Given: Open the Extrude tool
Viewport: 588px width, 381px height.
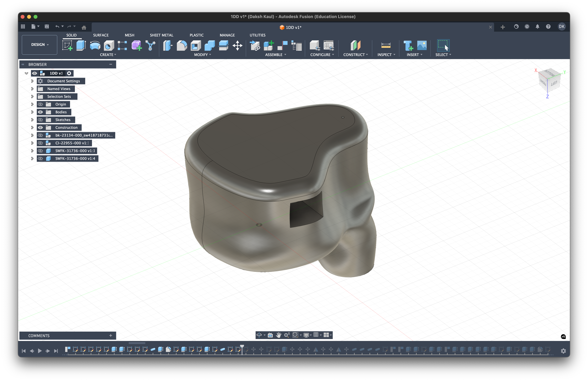Looking at the screenshot, I should pyautogui.click(x=81, y=46).
